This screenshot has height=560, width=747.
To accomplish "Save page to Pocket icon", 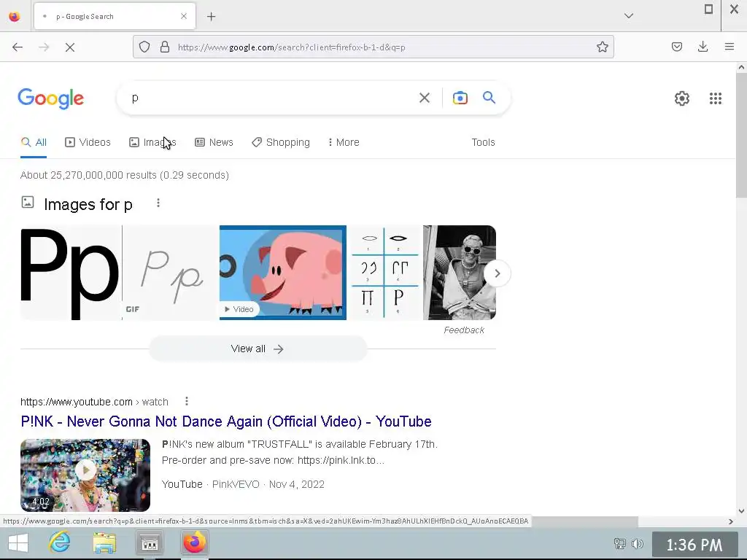I will pyautogui.click(x=676, y=47).
